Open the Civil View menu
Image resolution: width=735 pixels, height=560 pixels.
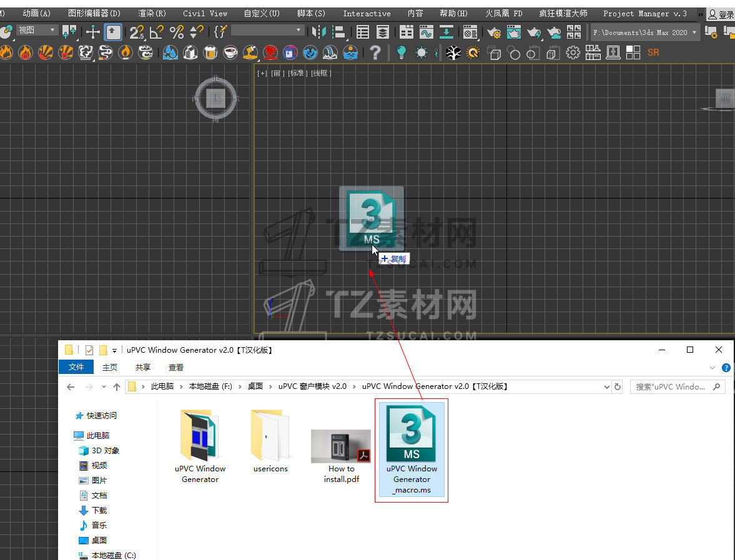point(205,14)
